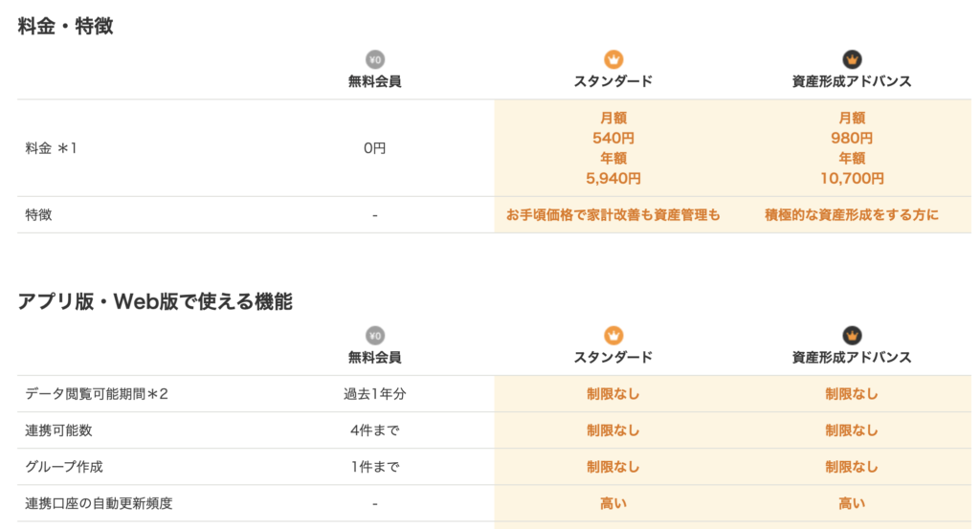
Task: Click the 過去1年分 cell
Action: 374,394
